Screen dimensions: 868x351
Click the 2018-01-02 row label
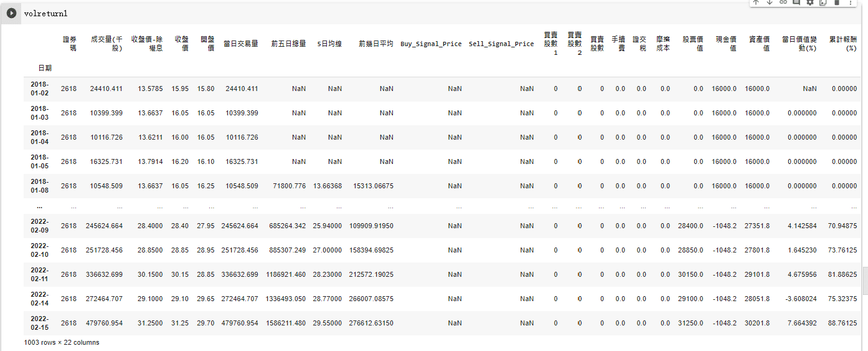(x=40, y=89)
